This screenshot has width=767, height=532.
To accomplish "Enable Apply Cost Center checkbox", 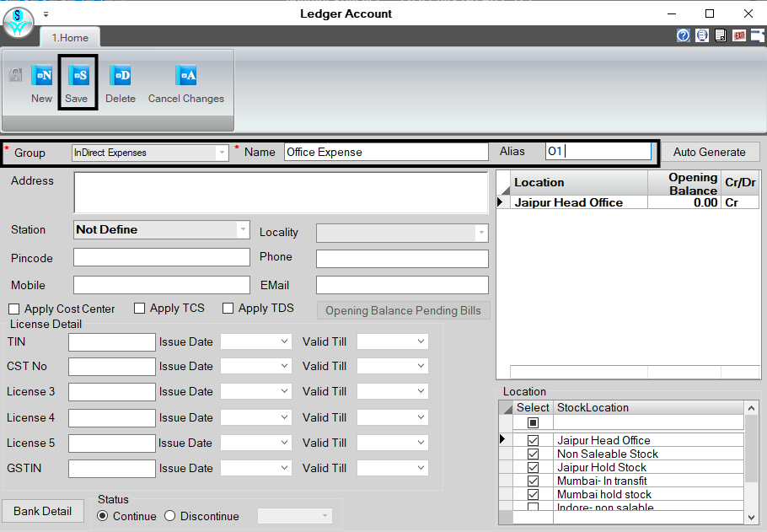I will tap(14, 309).
